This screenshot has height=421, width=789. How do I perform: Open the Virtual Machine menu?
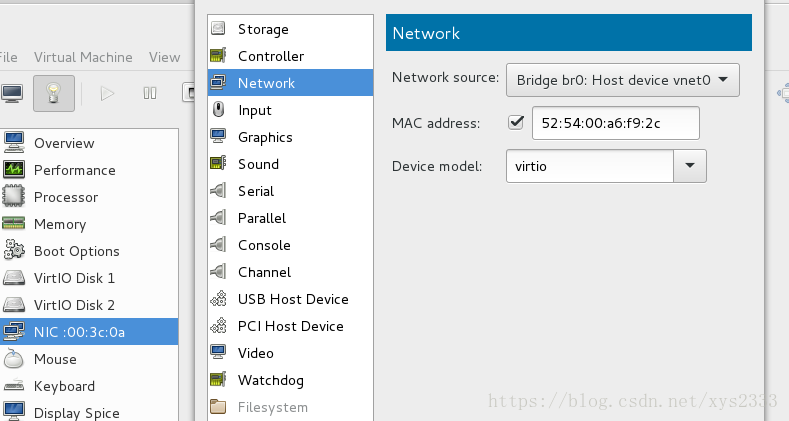83,57
